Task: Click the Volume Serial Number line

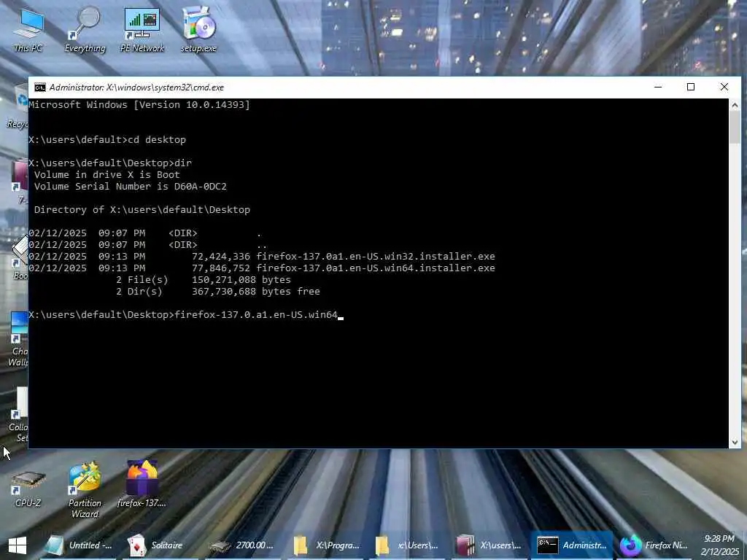Action: [x=130, y=186]
